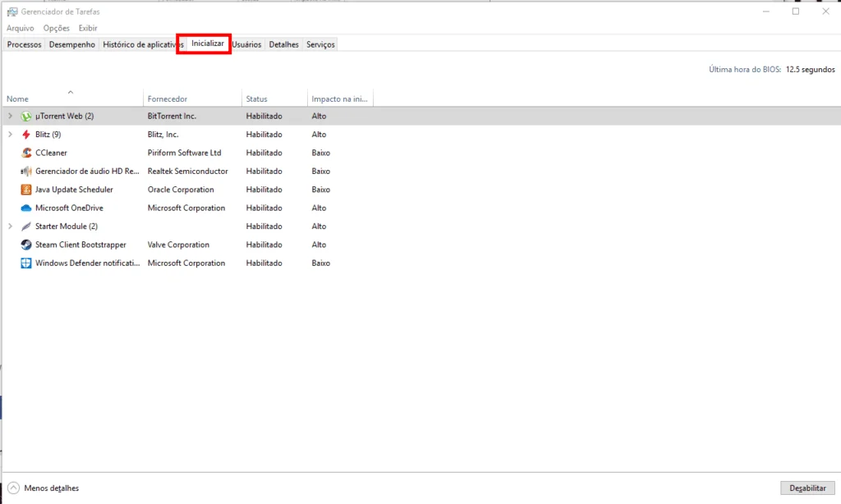Close the Gerenciador de Tarefas window
841x504 pixels.
pyautogui.click(x=825, y=11)
